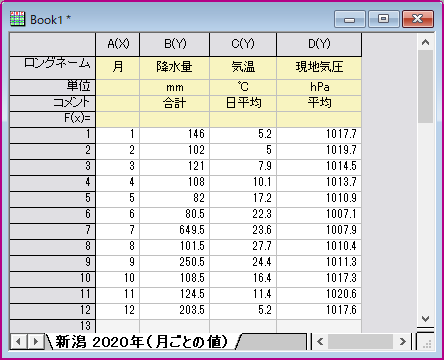Select pressure cell 1011.3
The height and width of the screenshot is (360, 444).
tap(319, 263)
